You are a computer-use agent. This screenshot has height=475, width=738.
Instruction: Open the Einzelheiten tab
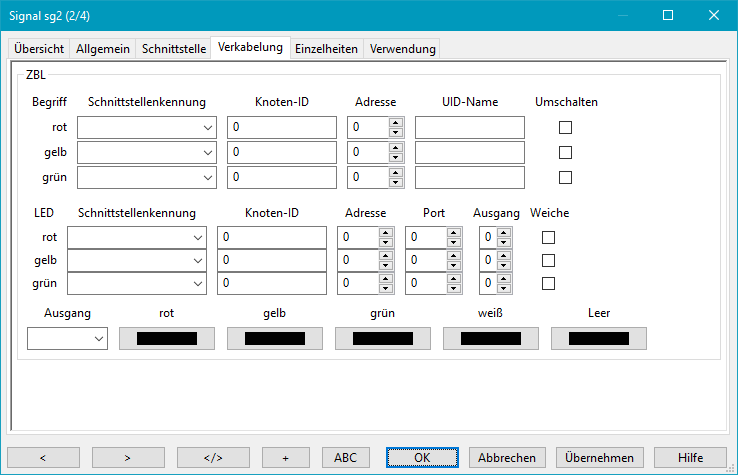coord(325,48)
